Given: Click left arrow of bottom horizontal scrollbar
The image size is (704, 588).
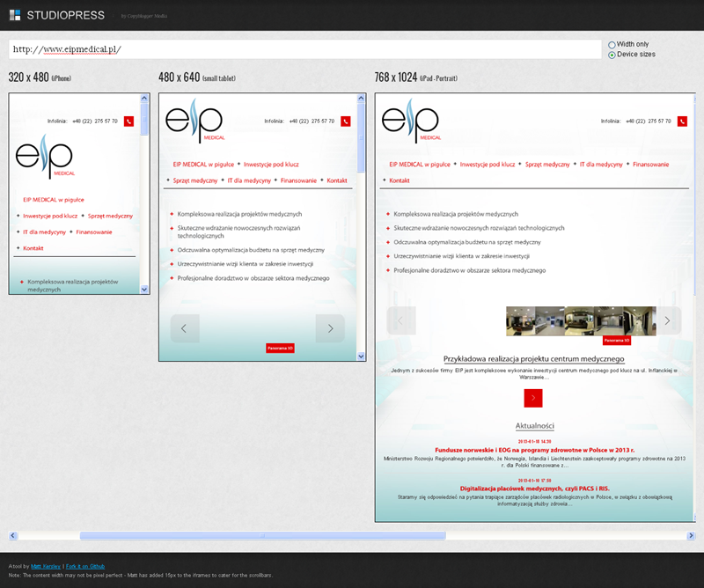Looking at the screenshot, I should [x=12, y=535].
